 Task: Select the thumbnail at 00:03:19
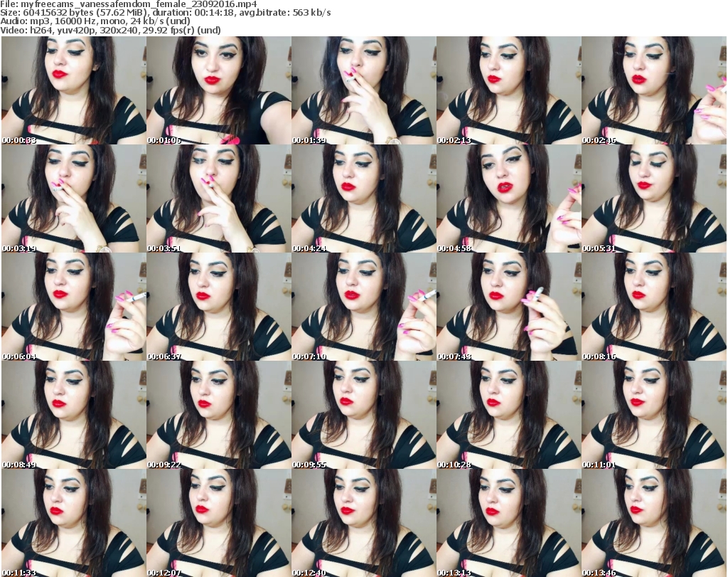tap(73, 198)
